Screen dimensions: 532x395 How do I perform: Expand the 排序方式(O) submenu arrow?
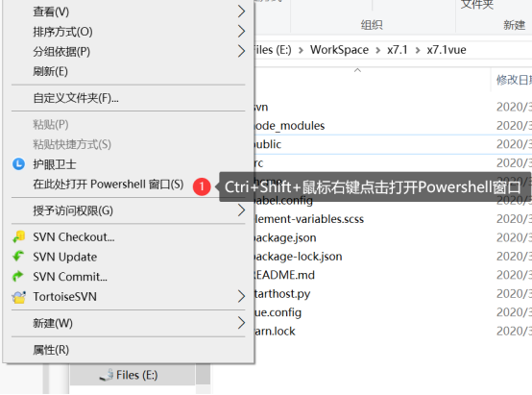tap(241, 32)
